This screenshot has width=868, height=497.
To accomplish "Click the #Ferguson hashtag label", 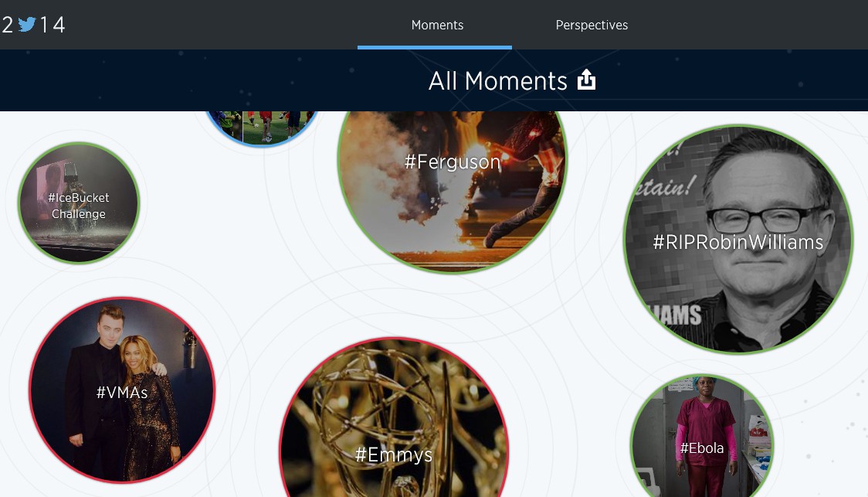I will point(453,162).
